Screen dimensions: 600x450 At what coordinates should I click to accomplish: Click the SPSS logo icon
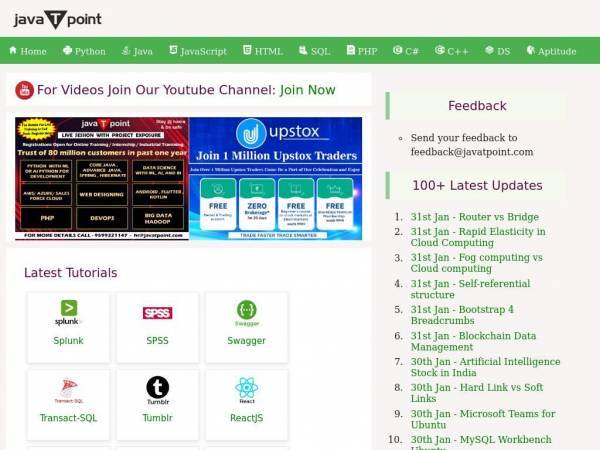pyautogui.click(x=157, y=313)
